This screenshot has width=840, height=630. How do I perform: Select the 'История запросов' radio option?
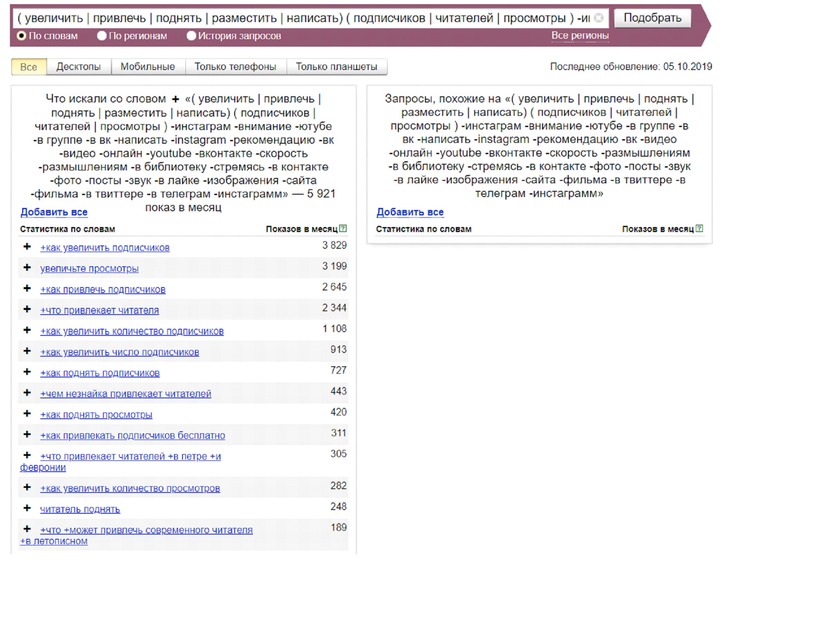[191, 36]
